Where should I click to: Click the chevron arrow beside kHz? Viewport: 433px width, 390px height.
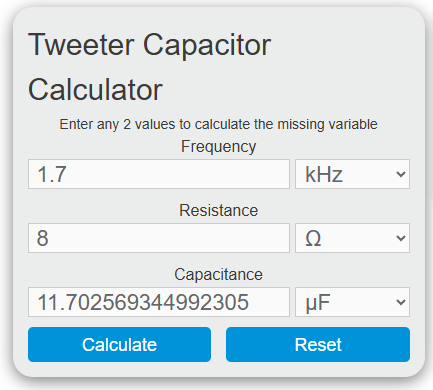click(401, 174)
